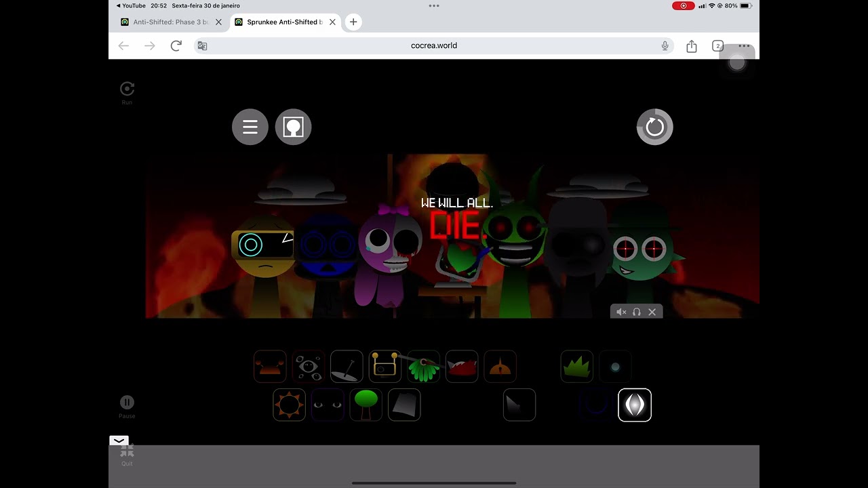The height and width of the screenshot is (488, 868).
Task: Return to YouTube via the back link
Action: click(132, 5)
